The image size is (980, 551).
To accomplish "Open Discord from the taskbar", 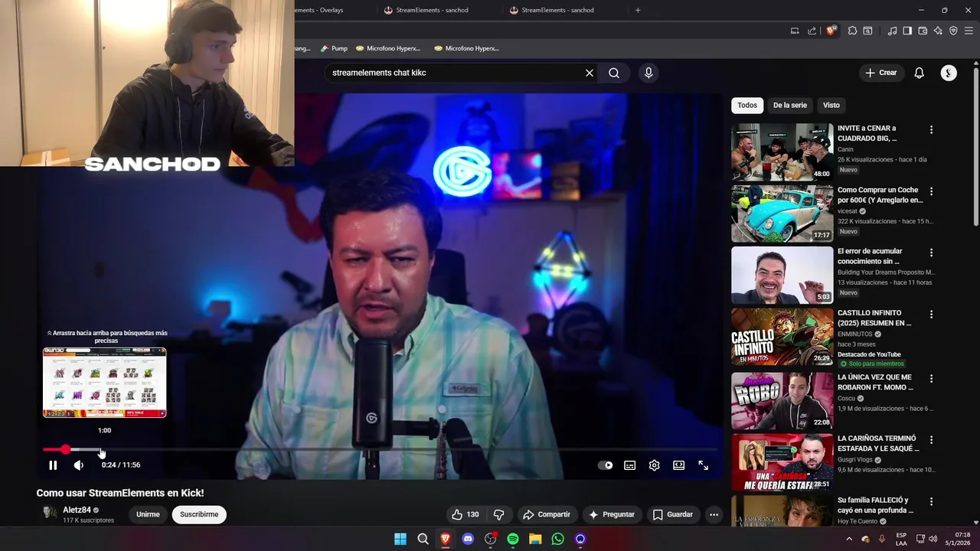I will click(x=468, y=539).
